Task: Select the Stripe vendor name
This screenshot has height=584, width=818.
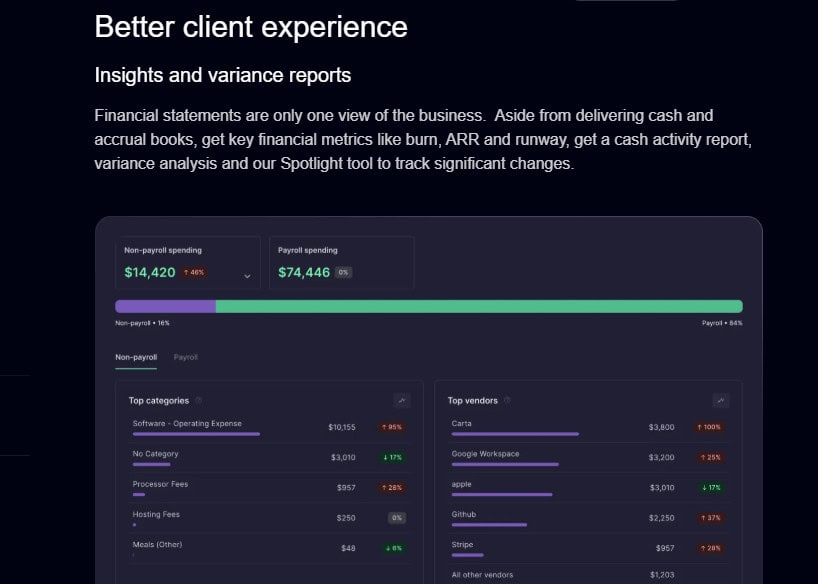Action: [463, 544]
